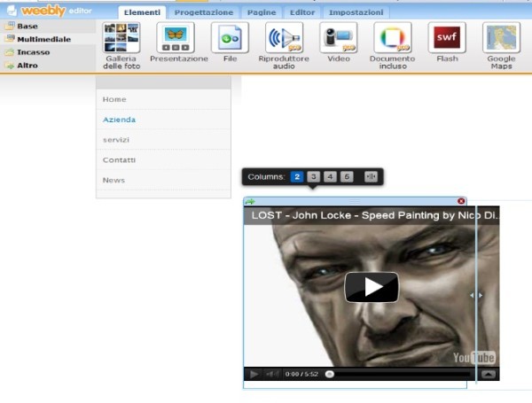
Task: Open the Impostazioni tab
Action: coord(356,13)
